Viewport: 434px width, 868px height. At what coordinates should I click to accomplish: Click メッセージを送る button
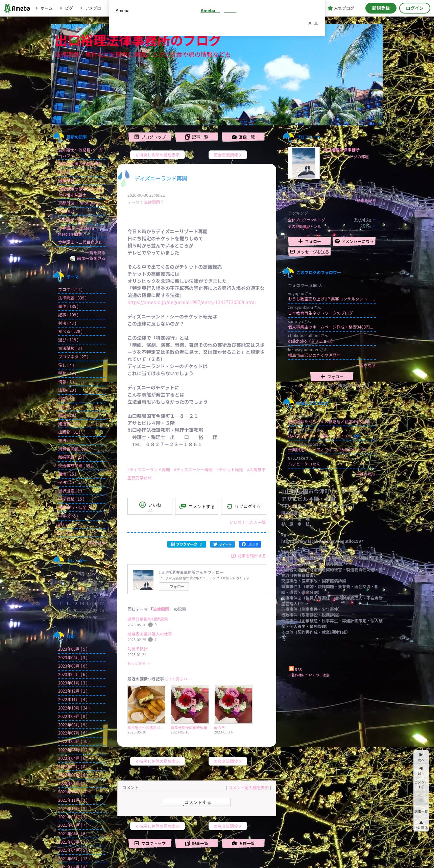click(309, 252)
